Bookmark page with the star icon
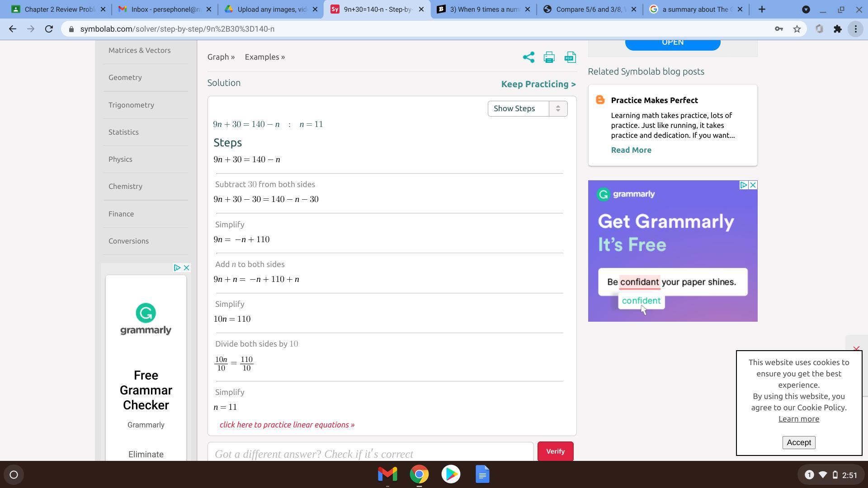Viewport: 868px width, 488px height. 797,29
